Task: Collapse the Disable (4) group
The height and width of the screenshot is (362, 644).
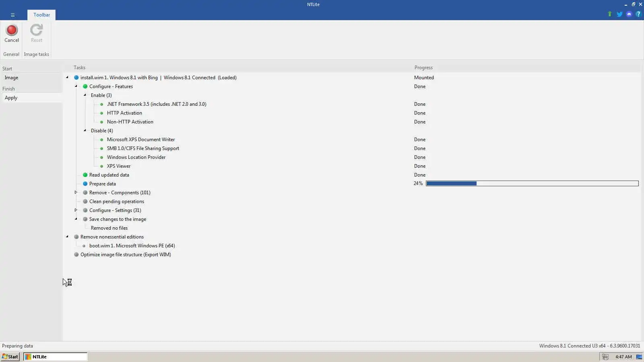Action: (x=85, y=130)
